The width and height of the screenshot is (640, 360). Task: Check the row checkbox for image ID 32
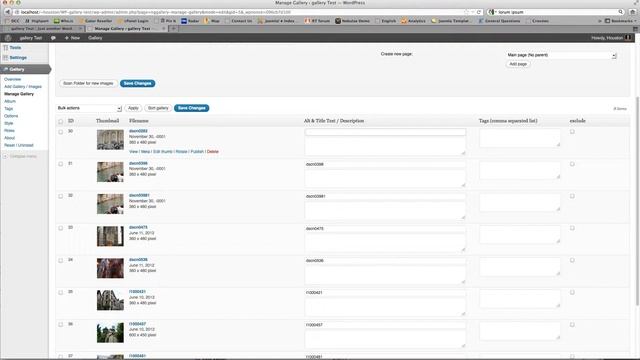60,196
